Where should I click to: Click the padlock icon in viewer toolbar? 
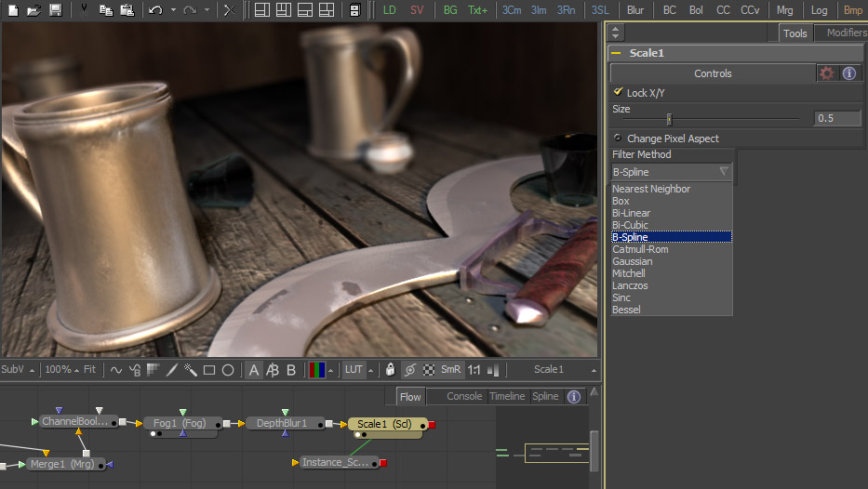pos(391,369)
